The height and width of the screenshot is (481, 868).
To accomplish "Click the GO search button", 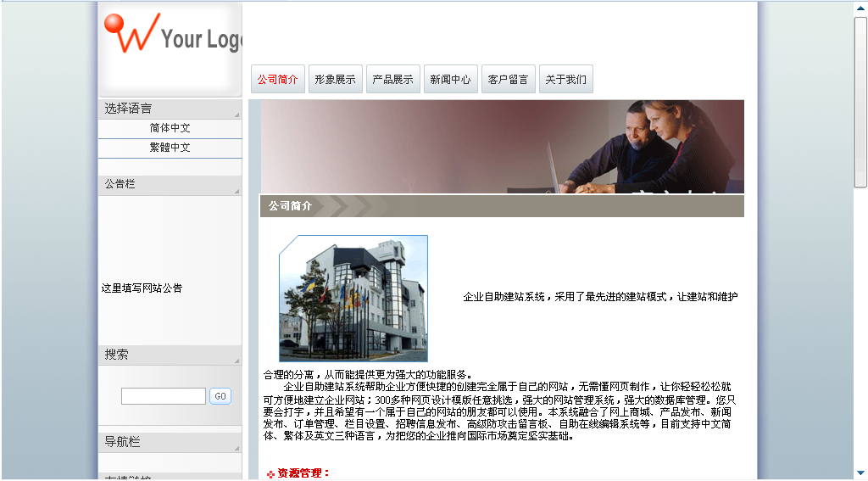I will click(x=220, y=396).
